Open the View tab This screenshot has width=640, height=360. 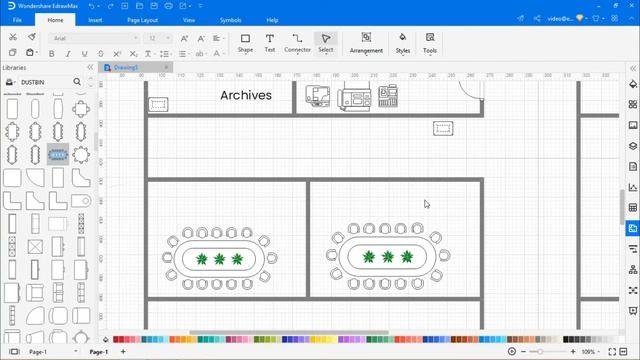[x=189, y=20]
